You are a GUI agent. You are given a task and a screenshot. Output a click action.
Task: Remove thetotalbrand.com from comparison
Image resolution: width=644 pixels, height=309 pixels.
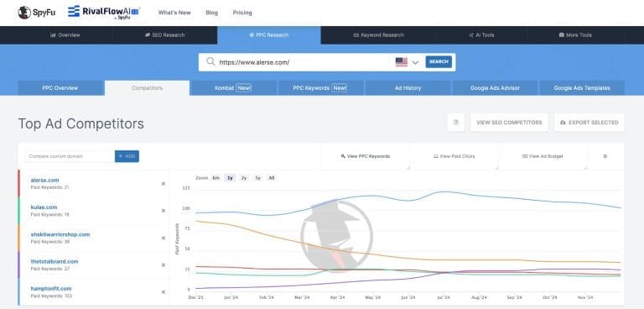[x=163, y=265]
